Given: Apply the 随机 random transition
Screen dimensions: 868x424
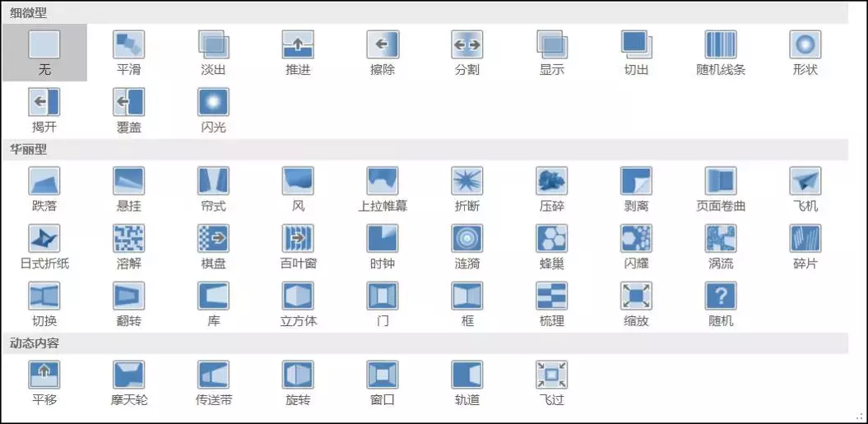Looking at the screenshot, I should click(721, 305).
